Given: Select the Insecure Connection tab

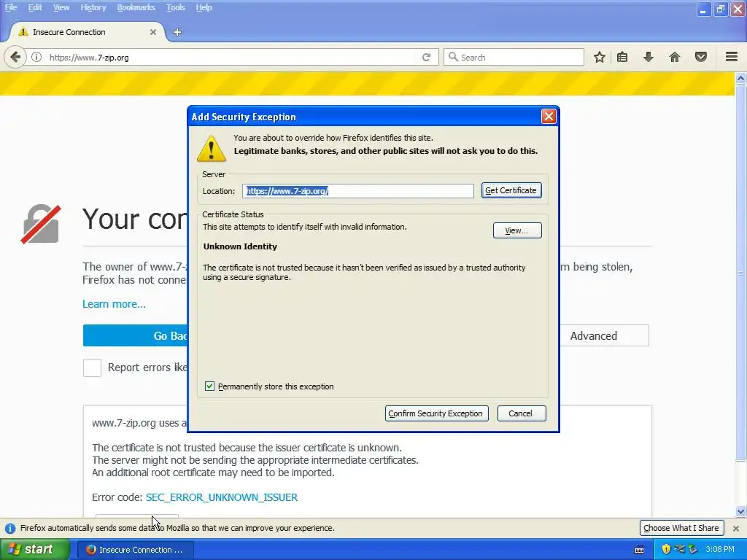Looking at the screenshot, I should [x=88, y=32].
